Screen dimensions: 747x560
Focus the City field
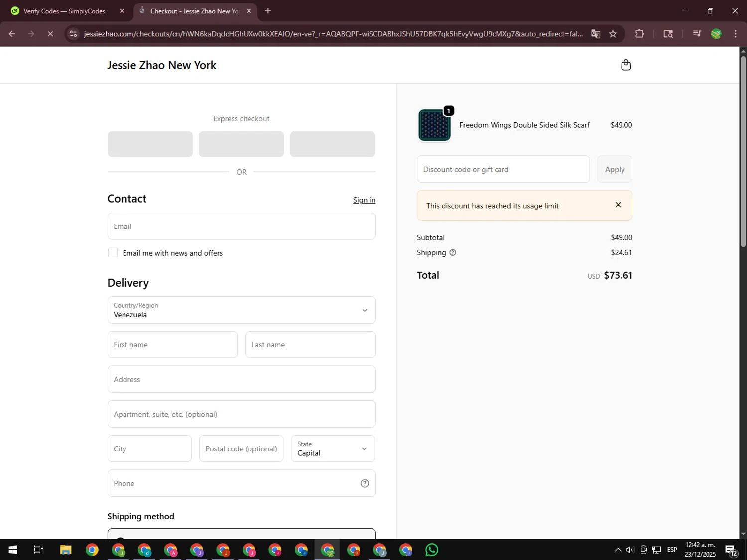click(149, 448)
